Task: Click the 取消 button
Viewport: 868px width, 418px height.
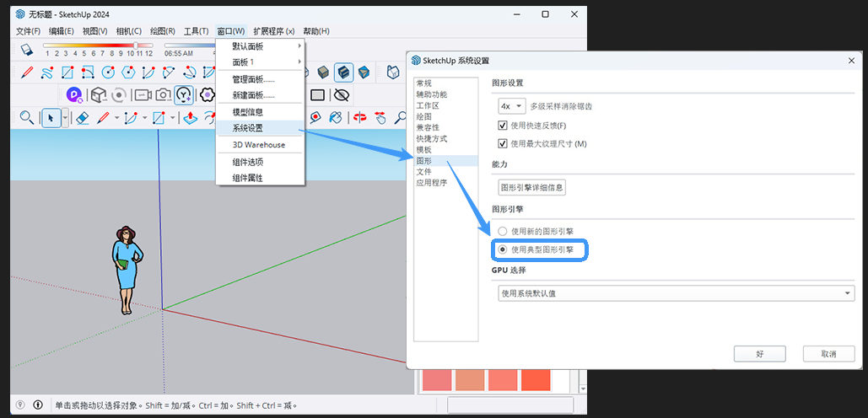Action: pyautogui.click(x=828, y=354)
